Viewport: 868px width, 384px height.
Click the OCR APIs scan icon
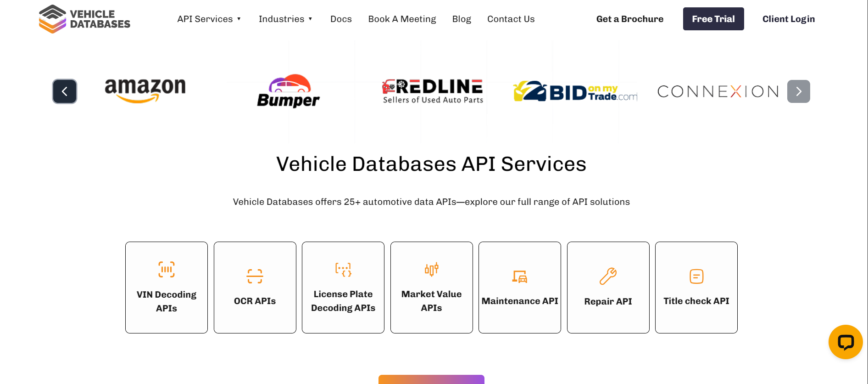point(255,276)
